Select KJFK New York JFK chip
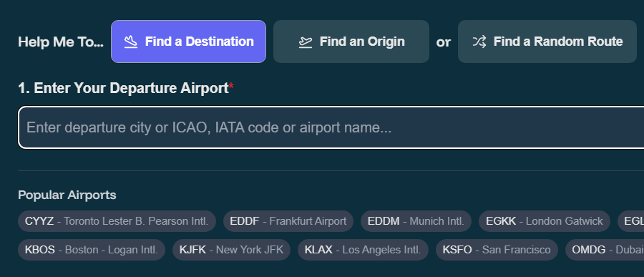Screen dimensions: 644x277 pos(231,250)
